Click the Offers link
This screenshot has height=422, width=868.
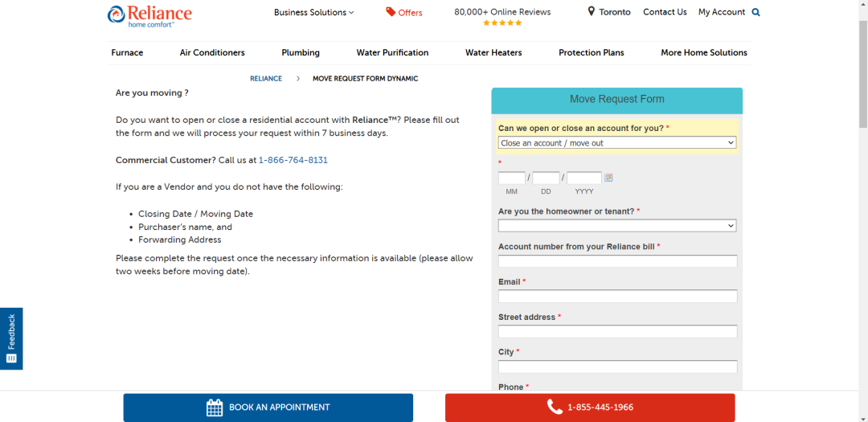[x=410, y=13]
